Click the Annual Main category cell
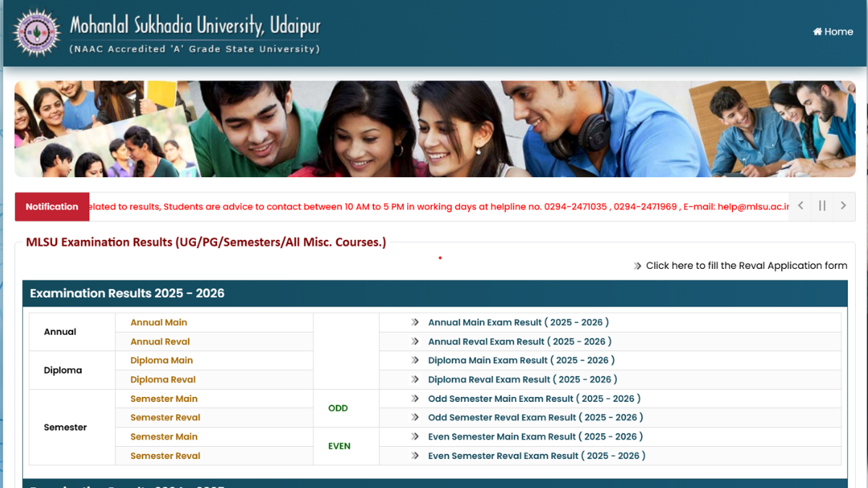The height and width of the screenshot is (488, 868). click(214, 322)
